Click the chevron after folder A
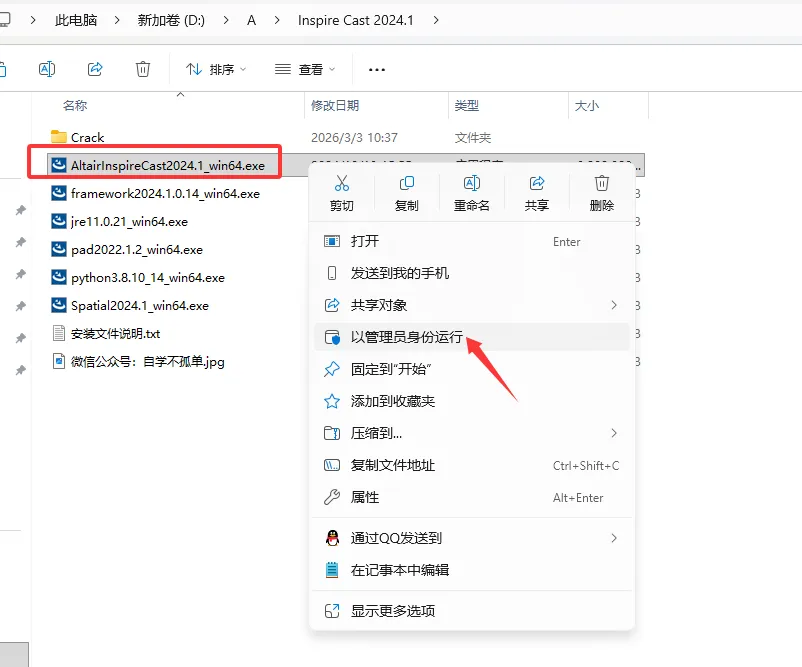Screen dimensions: 802x667 (x=277, y=20)
